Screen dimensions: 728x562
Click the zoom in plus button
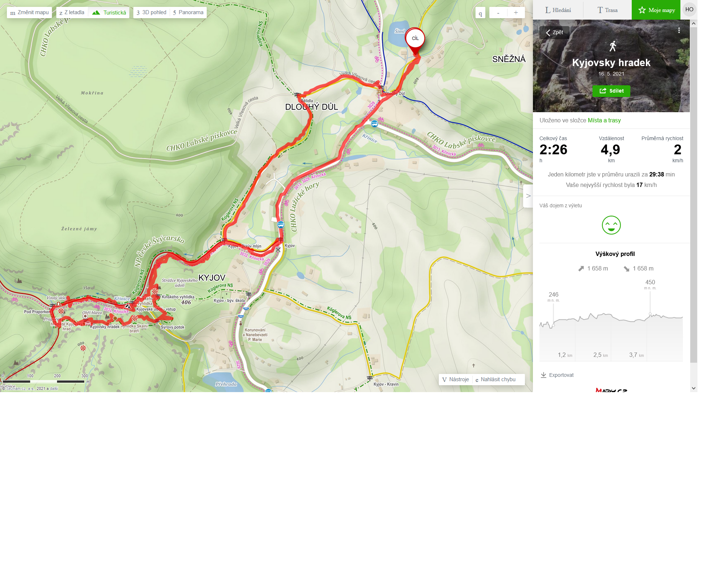[x=516, y=13]
